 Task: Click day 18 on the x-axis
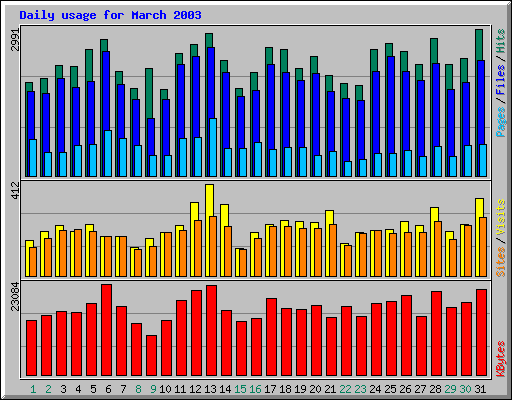(285, 389)
